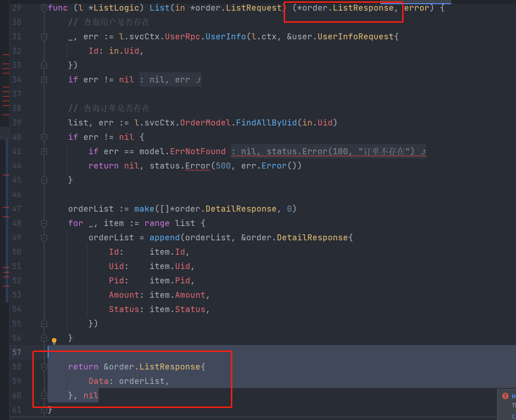Click the 'func' keyword on line 29
This screenshot has width=516, height=420.
[x=58, y=8]
